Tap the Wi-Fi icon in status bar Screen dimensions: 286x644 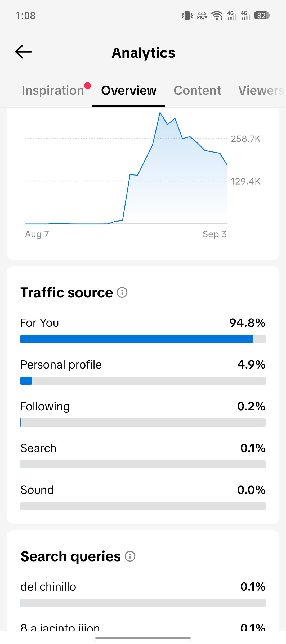click(217, 16)
